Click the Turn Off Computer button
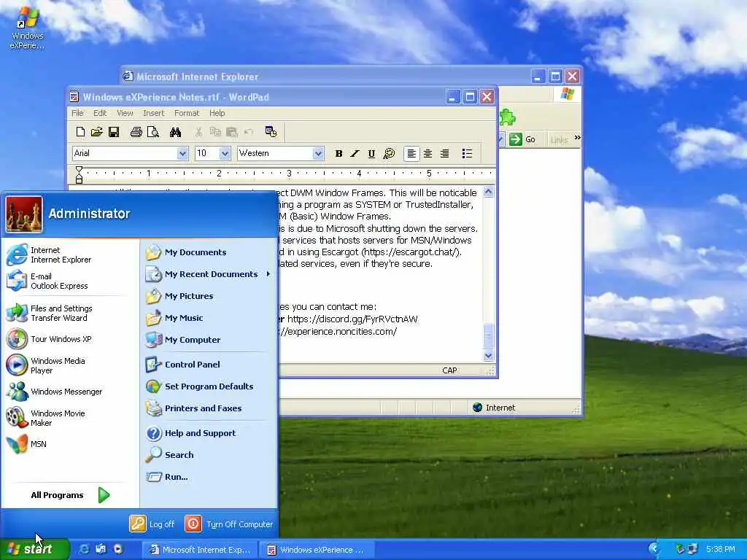The image size is (747, 560). pos(228,524)
